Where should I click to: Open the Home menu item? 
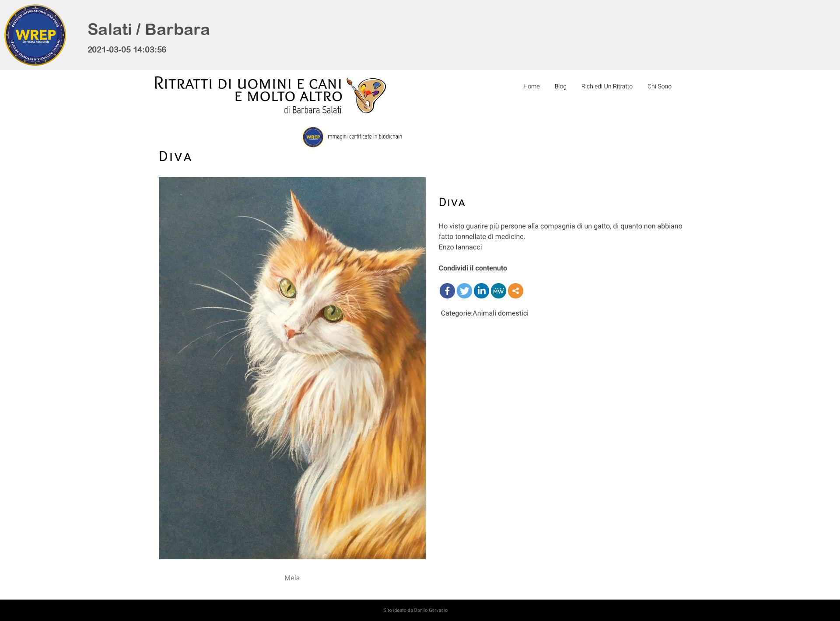click(531, 86)
